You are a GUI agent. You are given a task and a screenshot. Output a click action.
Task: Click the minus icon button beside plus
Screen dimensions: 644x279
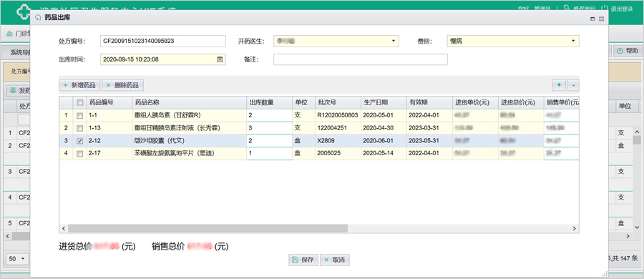pyautogui.click(x=573, y=85)
